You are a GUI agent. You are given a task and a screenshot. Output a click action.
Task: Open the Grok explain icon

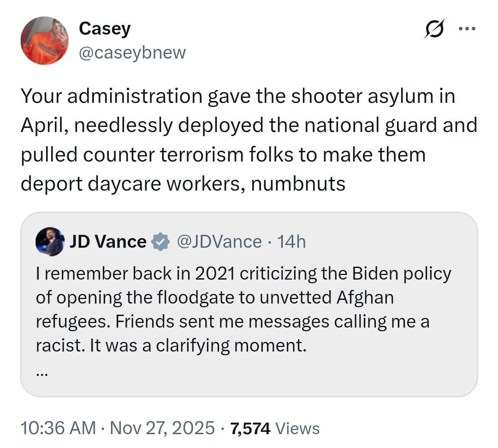pos(434,29)
